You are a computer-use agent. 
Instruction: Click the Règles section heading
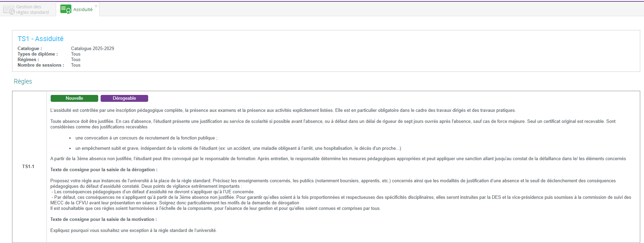click(23, 81)
